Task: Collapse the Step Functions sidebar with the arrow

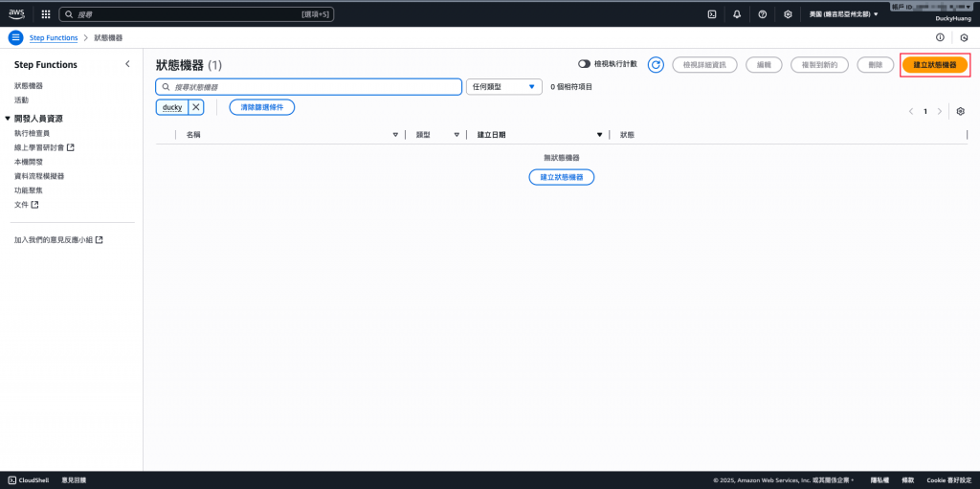Action: [127, 64]
